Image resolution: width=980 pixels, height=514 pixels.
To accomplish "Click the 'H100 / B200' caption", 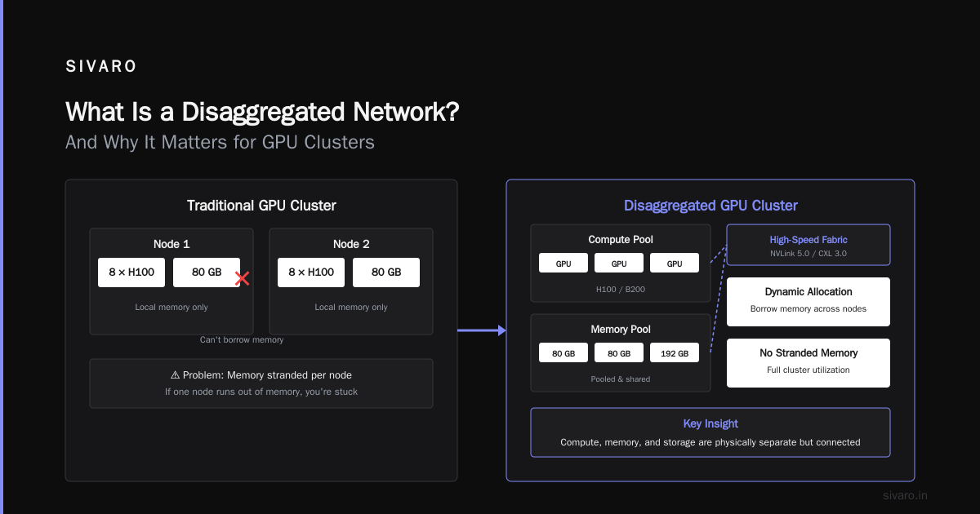I will click(x=621, y=290).
